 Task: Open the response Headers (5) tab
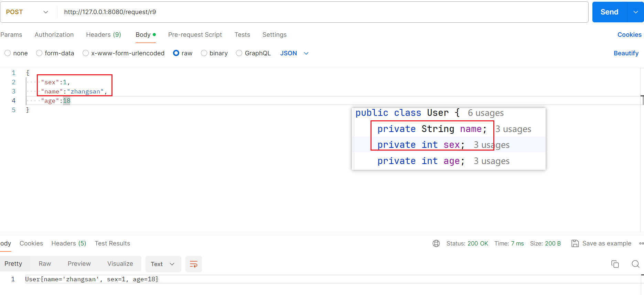pos(69,243)
